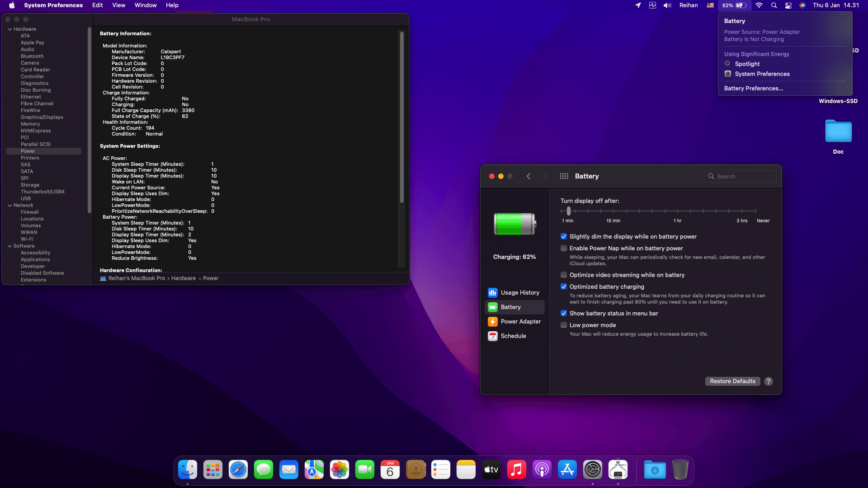The width and height of the screenshot is (868, 488).
Task: Open Trash from the Dock
Action: tap(680, 470)
